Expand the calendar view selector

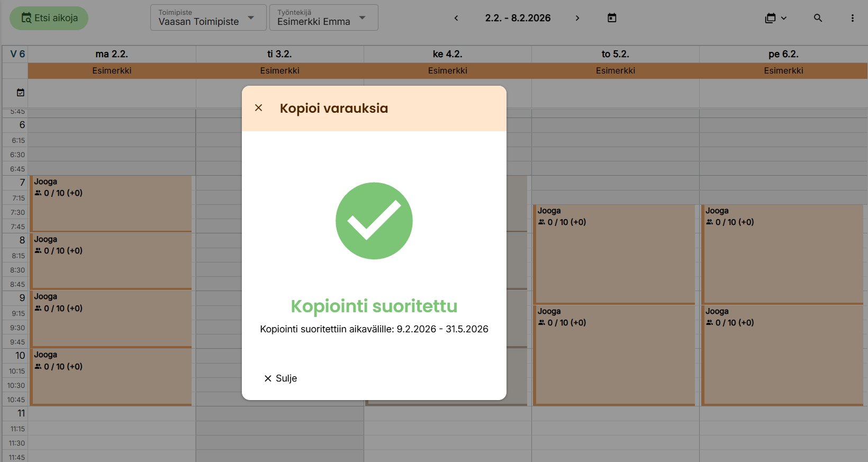coord(775,18)
